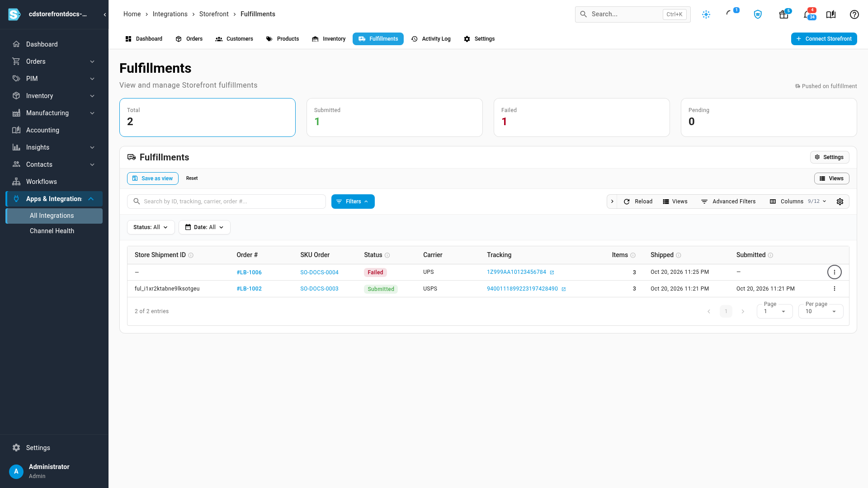
Task: Open row actions menu for #LB-1002
Action: (835, 289)
